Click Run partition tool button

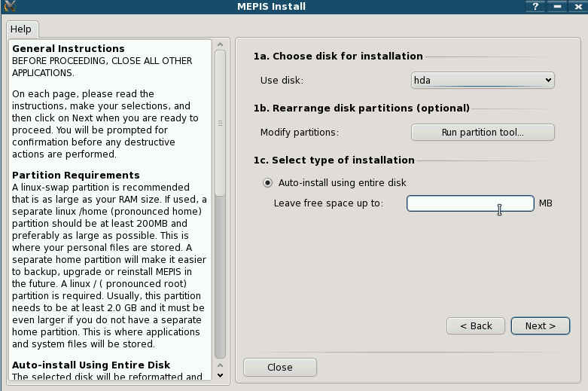click(483, 132)
